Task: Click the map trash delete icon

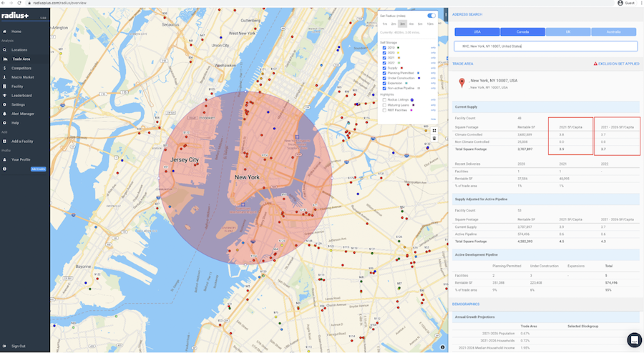Action: click(x=434, y=139)
